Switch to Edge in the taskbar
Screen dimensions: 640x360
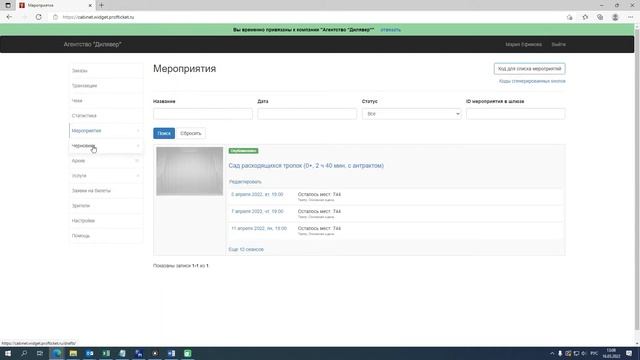(x=57, y=353)
